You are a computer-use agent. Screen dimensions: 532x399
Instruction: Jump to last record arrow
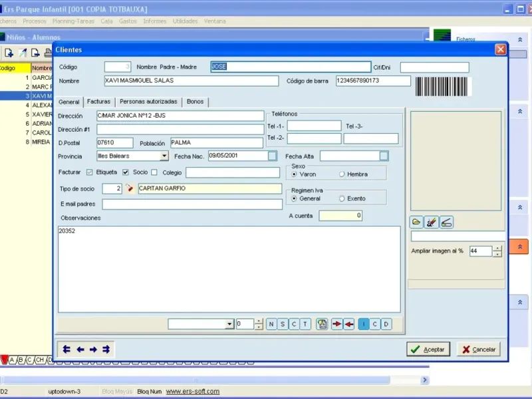(x=106, y=349)
